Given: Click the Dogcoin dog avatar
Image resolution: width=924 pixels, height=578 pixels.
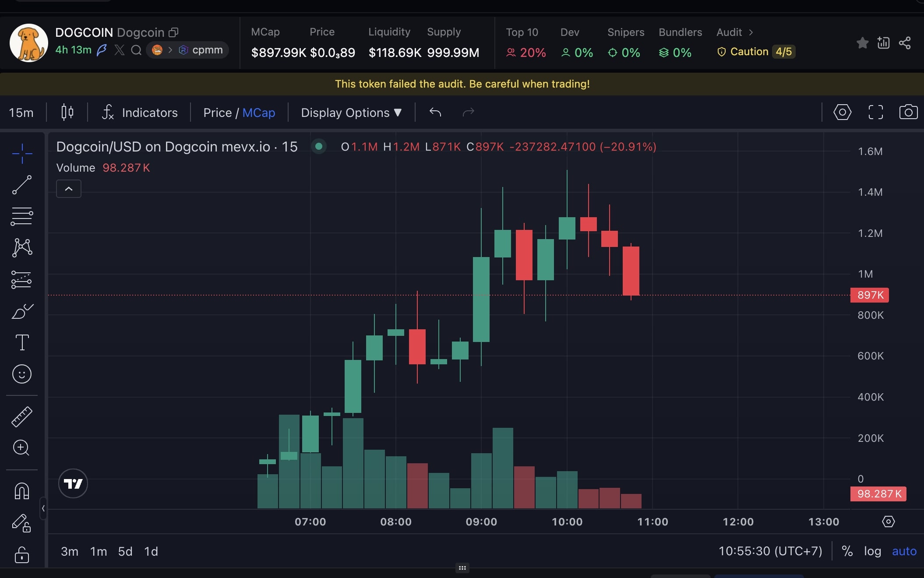Looking at the screenshot, I should (x=29, y=43).
